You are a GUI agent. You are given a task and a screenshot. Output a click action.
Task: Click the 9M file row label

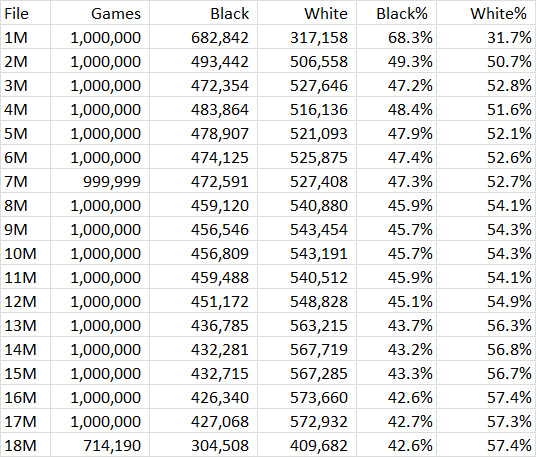pyautogui.click(x=26, y=229)
